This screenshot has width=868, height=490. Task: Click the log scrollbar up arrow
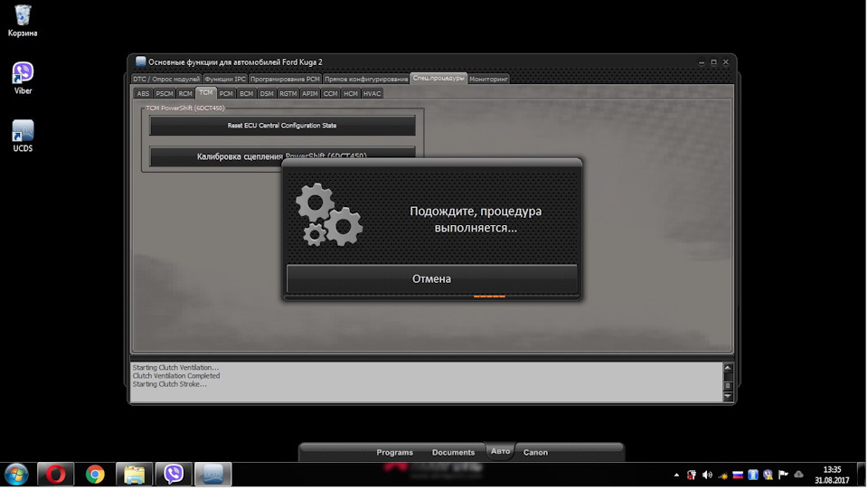[728, 368]
